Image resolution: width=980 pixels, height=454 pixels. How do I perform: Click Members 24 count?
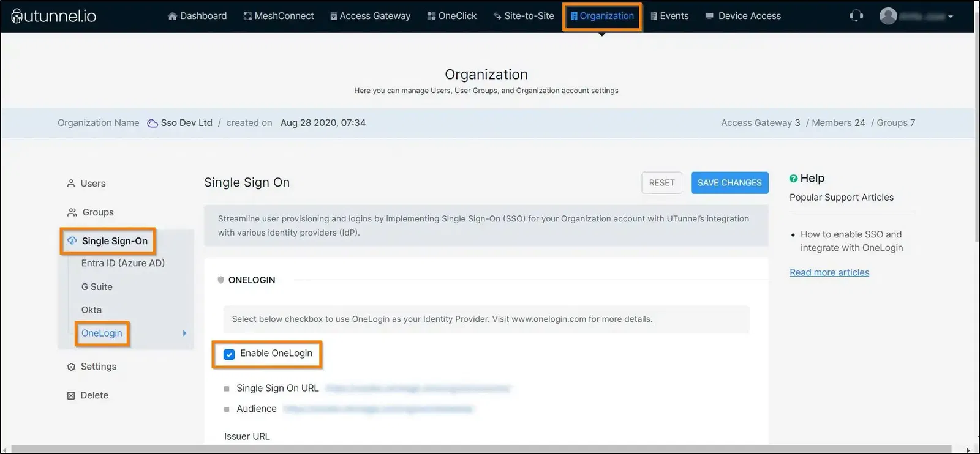(838, 123)
